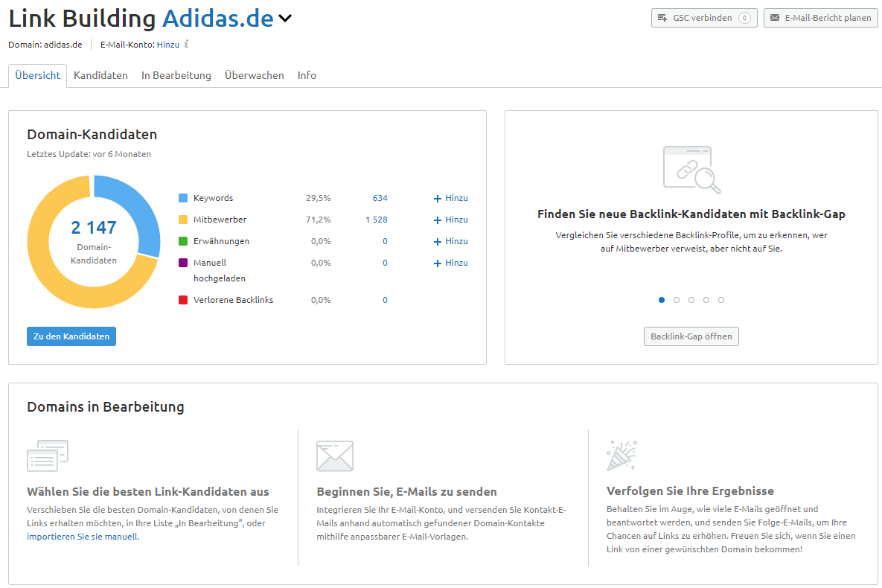This screenshot has height=588, width=882.
Task: Click Hinzu in the Mitbewerber row
Action: point(450,220)
